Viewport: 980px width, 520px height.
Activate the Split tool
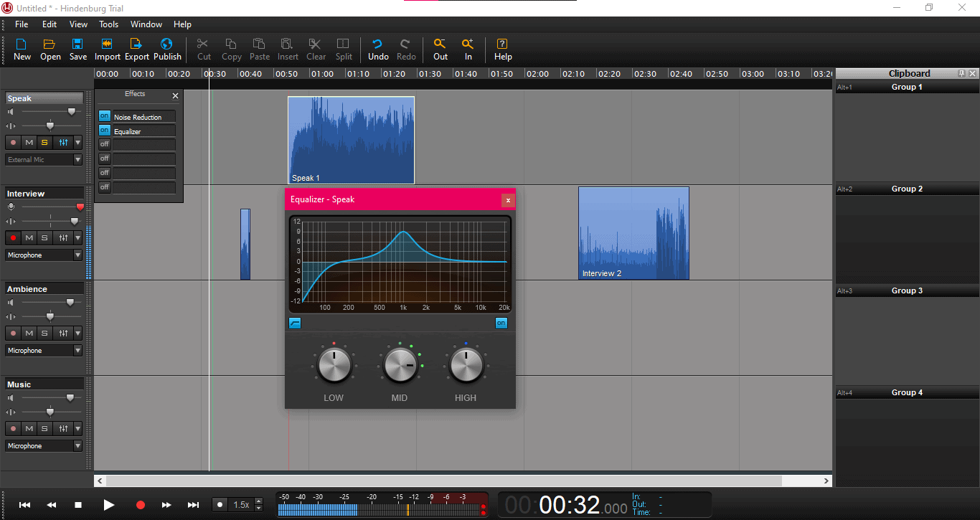tap(343, 49)
